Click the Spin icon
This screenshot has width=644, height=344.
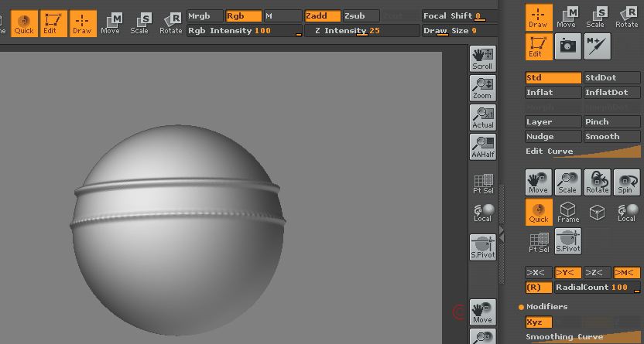pos(627,182)
